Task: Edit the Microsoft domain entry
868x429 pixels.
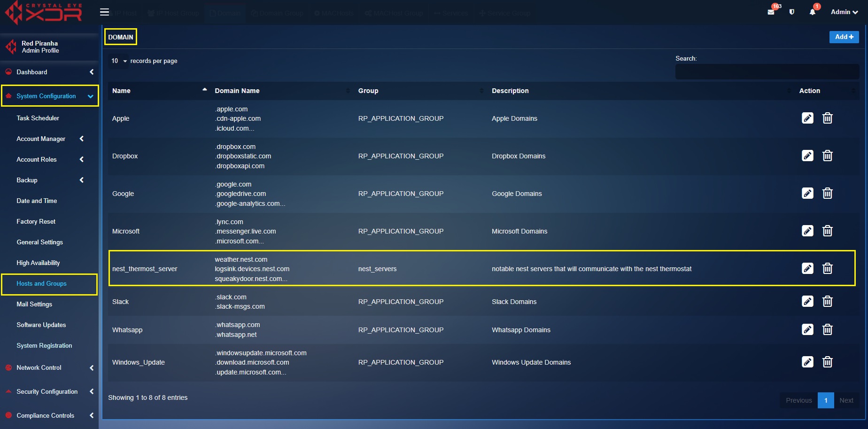Action: (x=807, y=231)
